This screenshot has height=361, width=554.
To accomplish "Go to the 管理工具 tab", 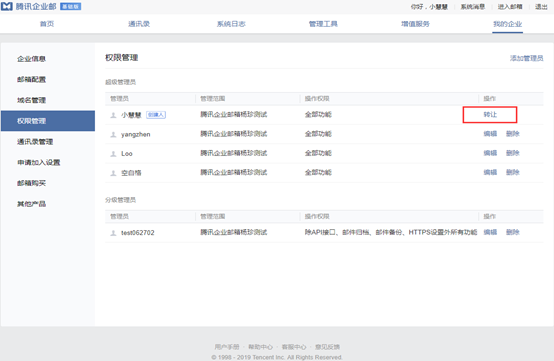I will [x=323, y=24].
